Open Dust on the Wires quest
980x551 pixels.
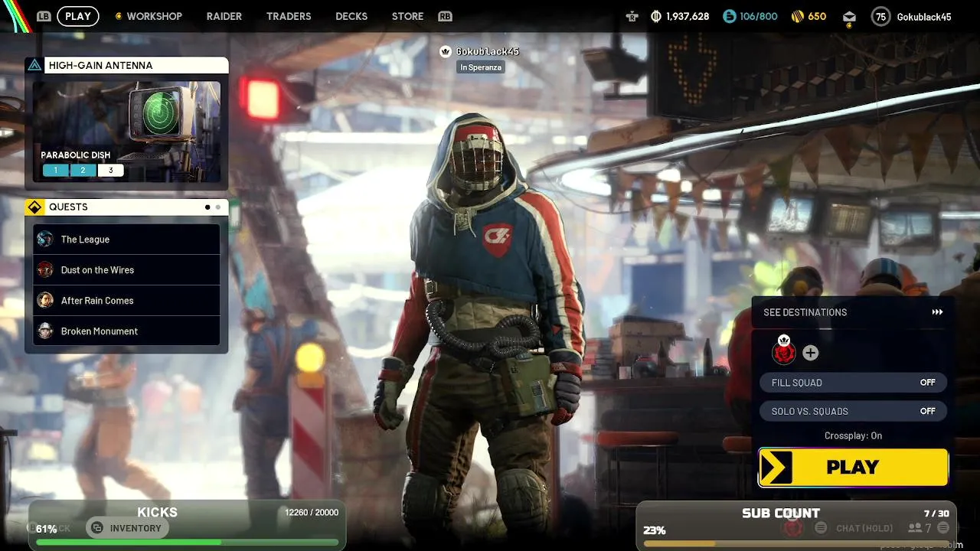point(126,269)
